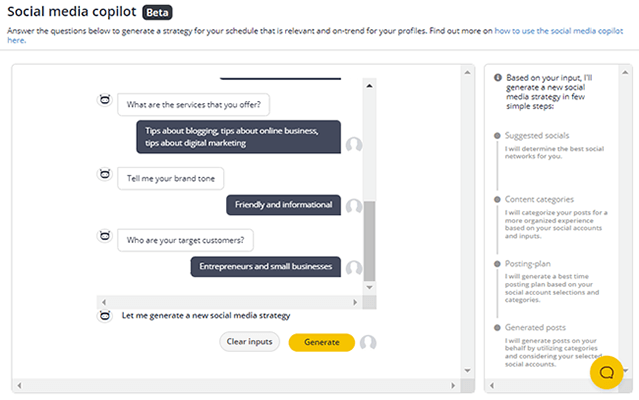Click the 'Tips about blogging' answer bubble
Viewport: 639px width, 400px height.
pyautogui.click(x=238, y=137)
